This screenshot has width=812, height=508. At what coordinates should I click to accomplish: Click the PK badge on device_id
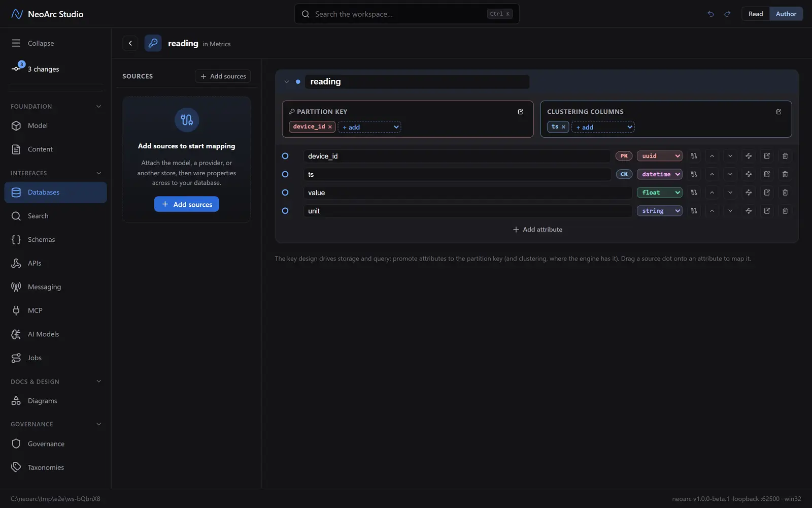pyautogui.click(x=624, y=156)
